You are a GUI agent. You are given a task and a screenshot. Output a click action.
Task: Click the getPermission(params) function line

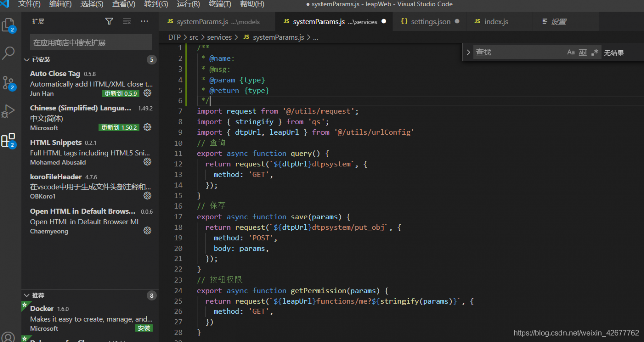point(292,291)
